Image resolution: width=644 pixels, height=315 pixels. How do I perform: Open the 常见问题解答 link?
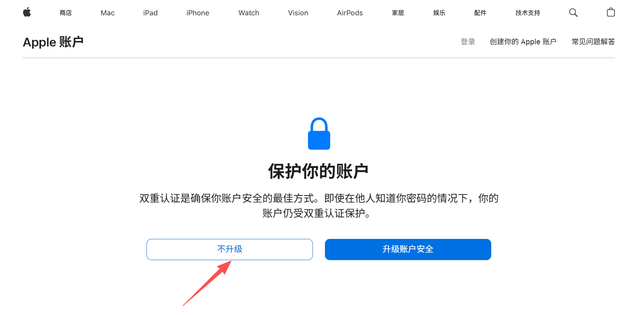(593, 42)
